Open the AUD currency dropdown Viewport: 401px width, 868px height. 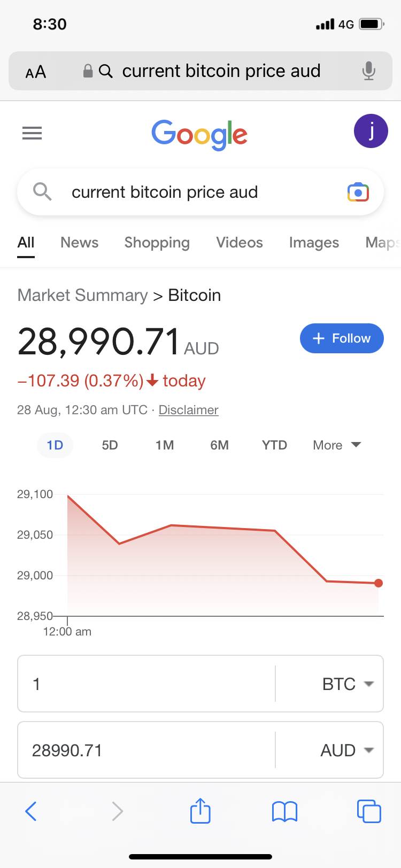(346, 750)
